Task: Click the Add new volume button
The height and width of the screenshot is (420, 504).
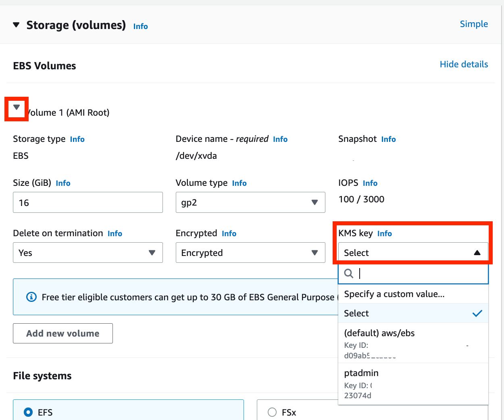Action: click(x=62, y=333)
